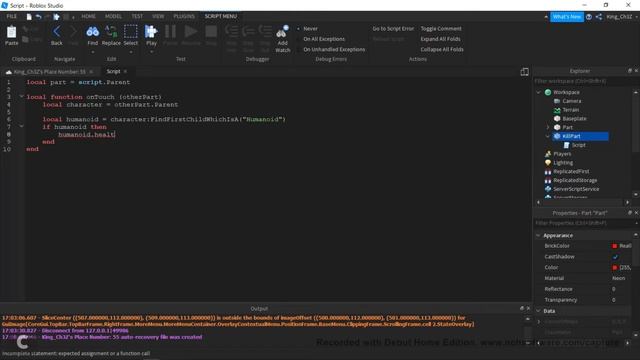Click the undo arrow in quick access bar
Viewport: 640px width, 360px height.
[x=38, y=17]
